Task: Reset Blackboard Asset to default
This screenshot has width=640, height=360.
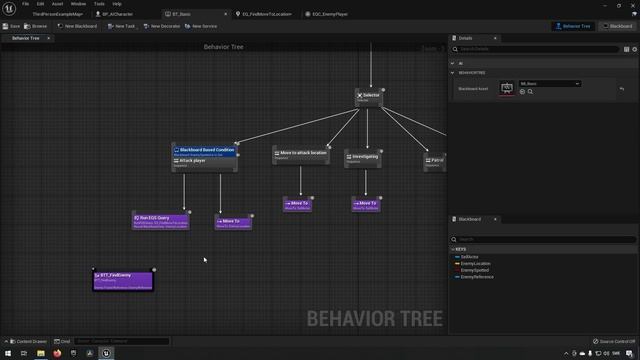Action: [622, 89]
